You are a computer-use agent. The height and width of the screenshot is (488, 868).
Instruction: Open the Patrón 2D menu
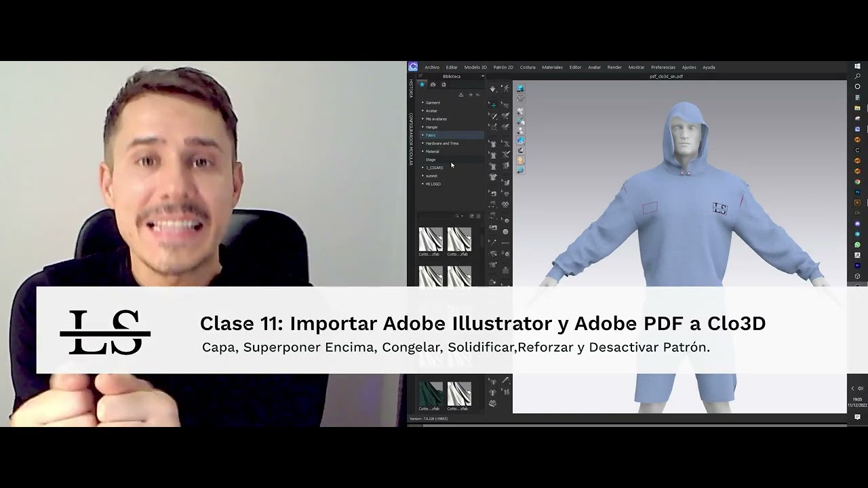tap(503, 67)
